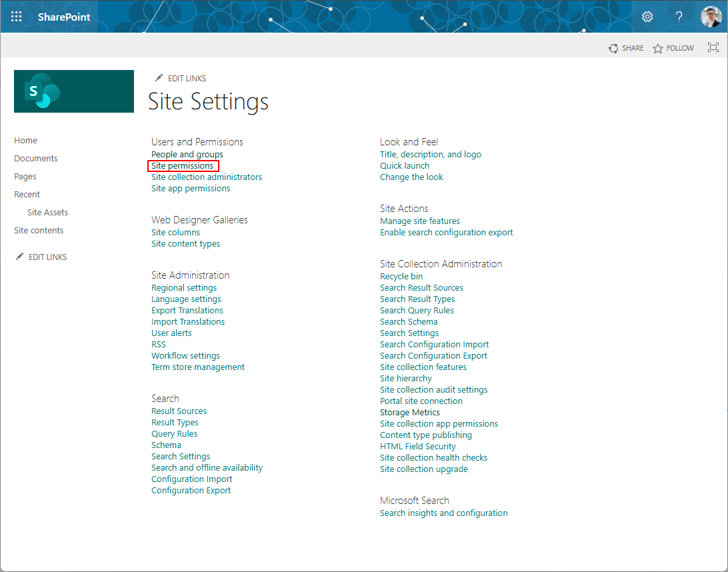
Task: Open People and groups
Action: point(187,154)
